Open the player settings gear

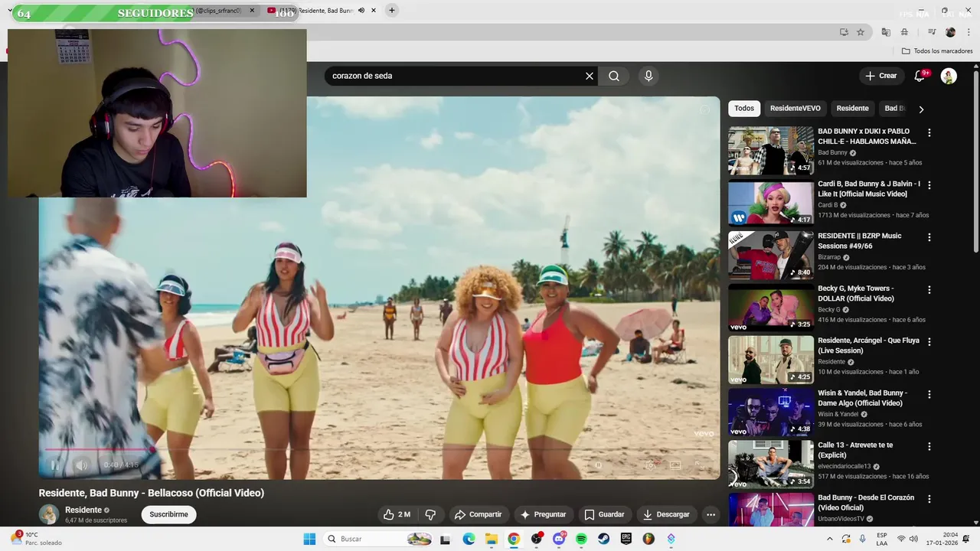(x=650, y=465)
